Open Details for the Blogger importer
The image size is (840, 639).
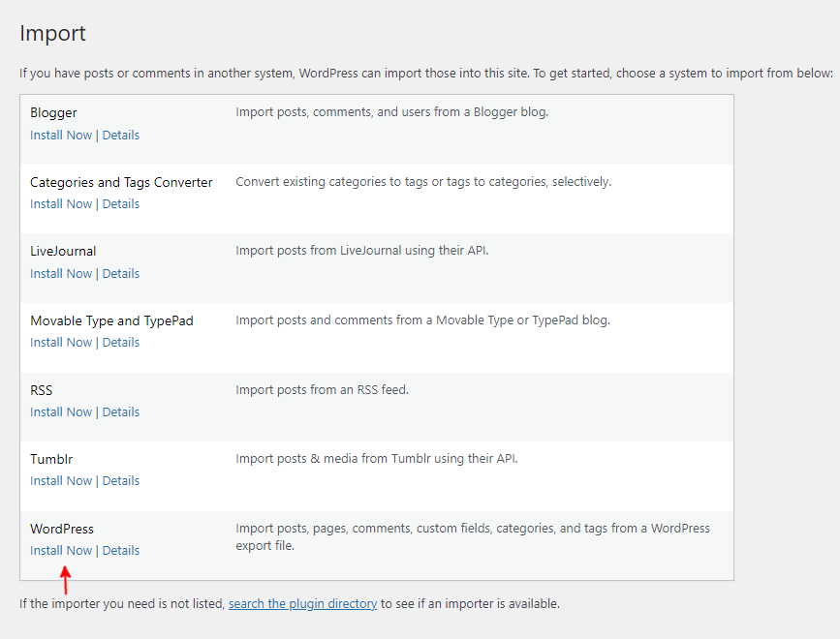coord(120,135)
